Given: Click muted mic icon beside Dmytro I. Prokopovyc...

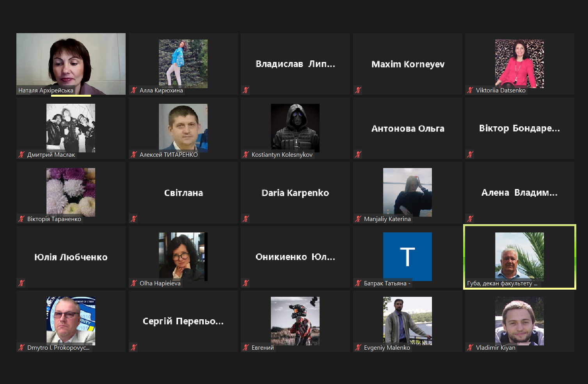Looking at the screenshot, I should [x=21, y=347].
